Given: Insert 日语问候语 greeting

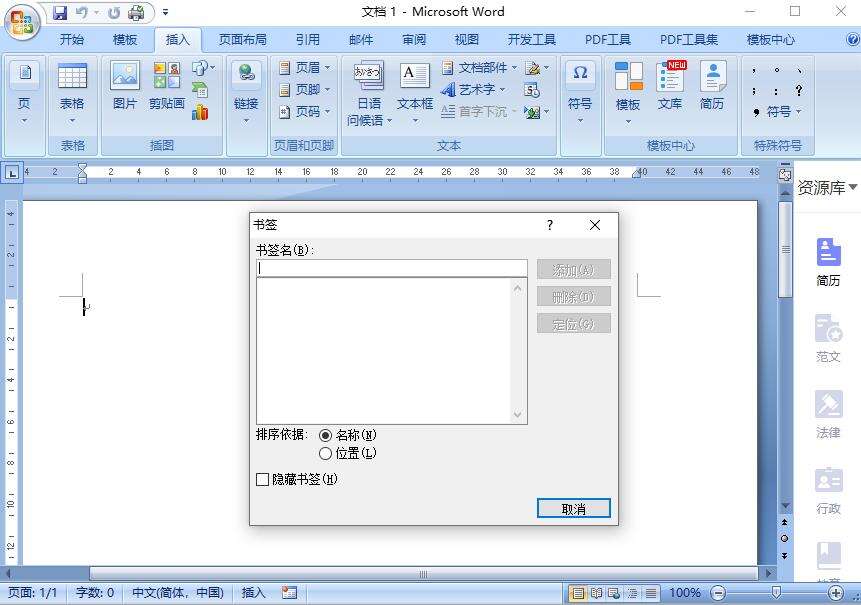Looking at the screenshot, I should coord(368,93).
